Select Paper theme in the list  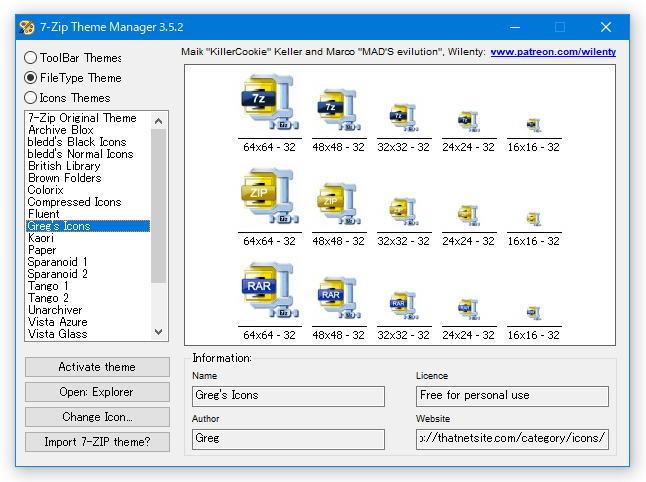[88, 250]
